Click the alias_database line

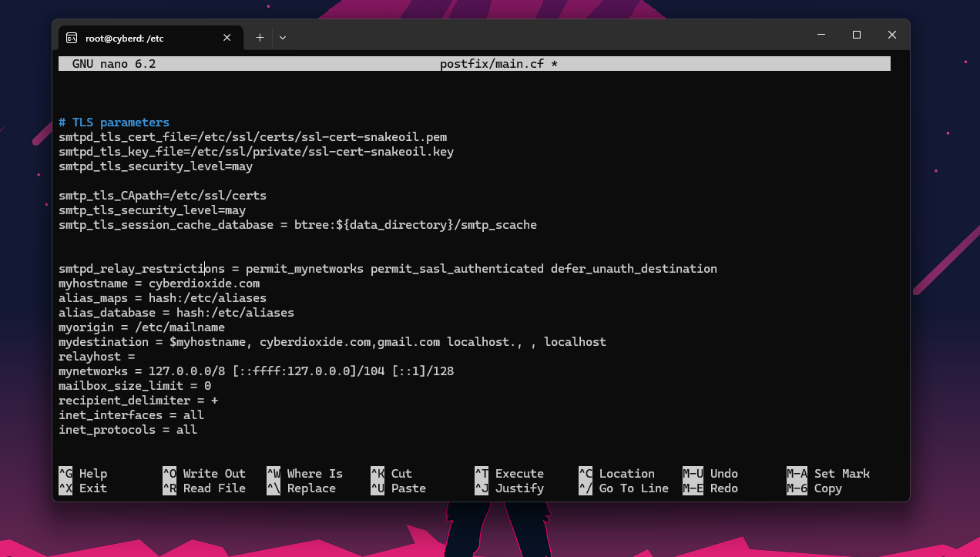[x=176, y=313]
